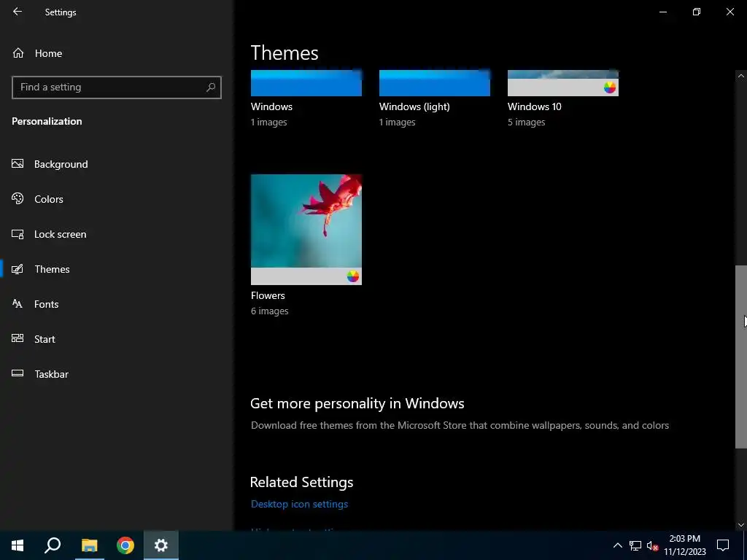
Task: Click the Taskbar icon in sidebar
Action: 18,373
